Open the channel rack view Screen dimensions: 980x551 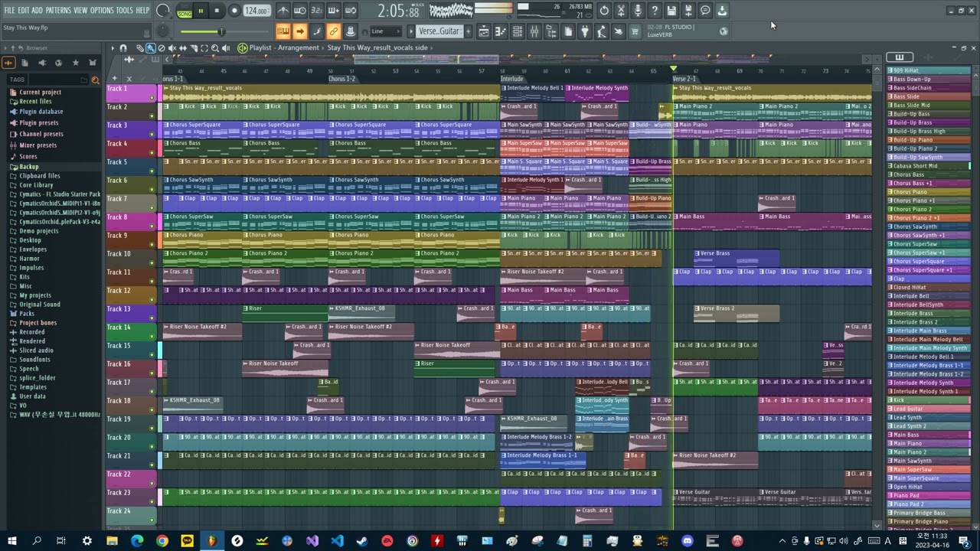coord(517,31)
